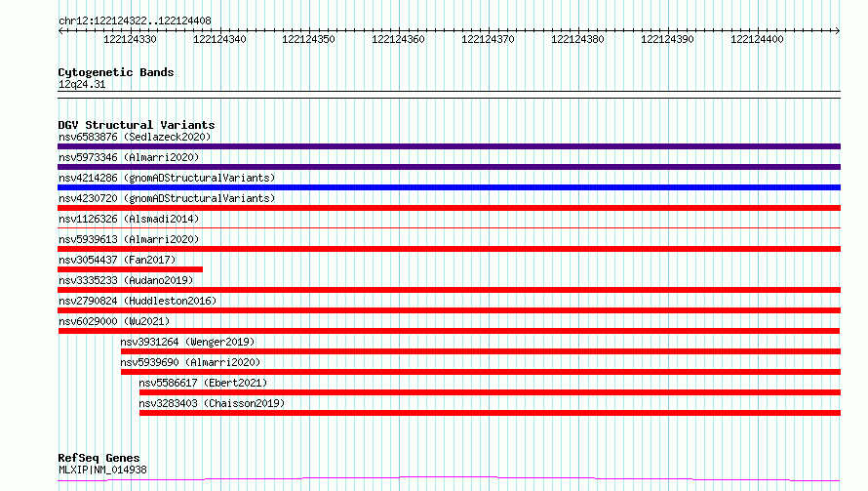The width and height of the screenshot is (868, 491).
Task: Select the nsv5939690 (Almarri2020) label
Action: coord(190,362)
